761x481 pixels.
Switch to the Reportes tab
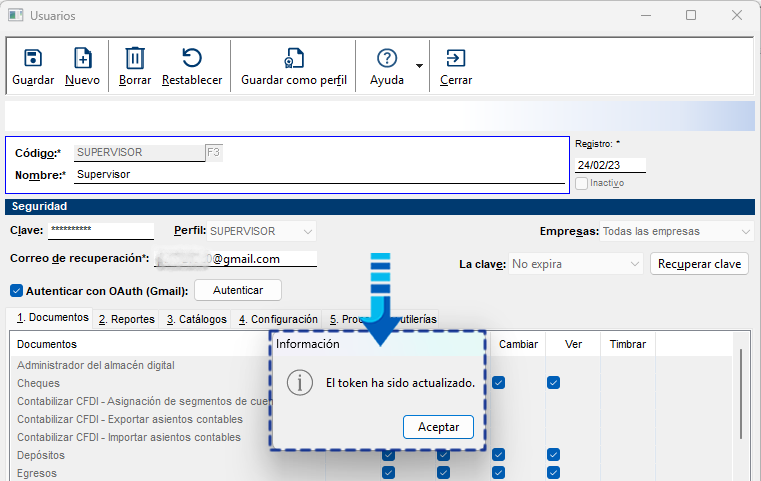point(126,319)
